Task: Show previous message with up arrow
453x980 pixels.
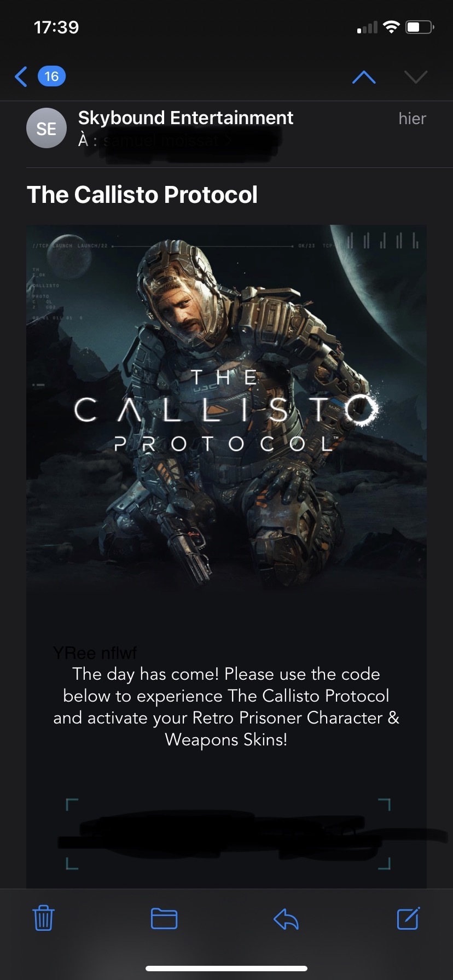Action: [x=364, y=77]
